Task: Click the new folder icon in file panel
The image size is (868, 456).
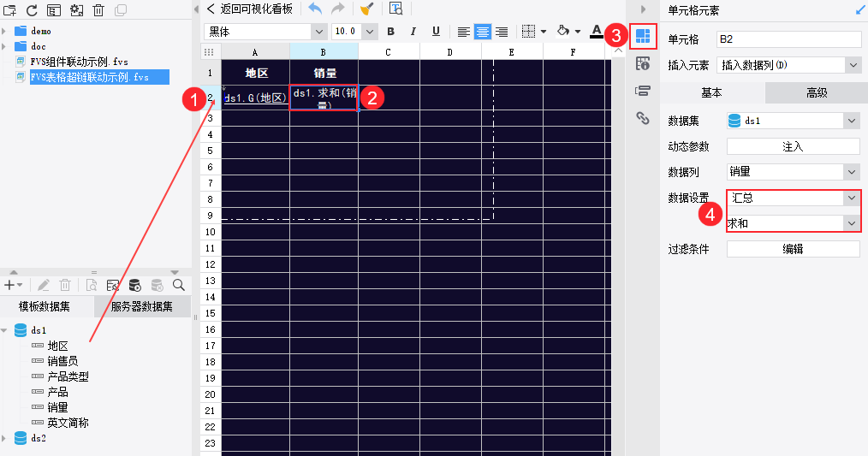Action: (x=10, y=10)
